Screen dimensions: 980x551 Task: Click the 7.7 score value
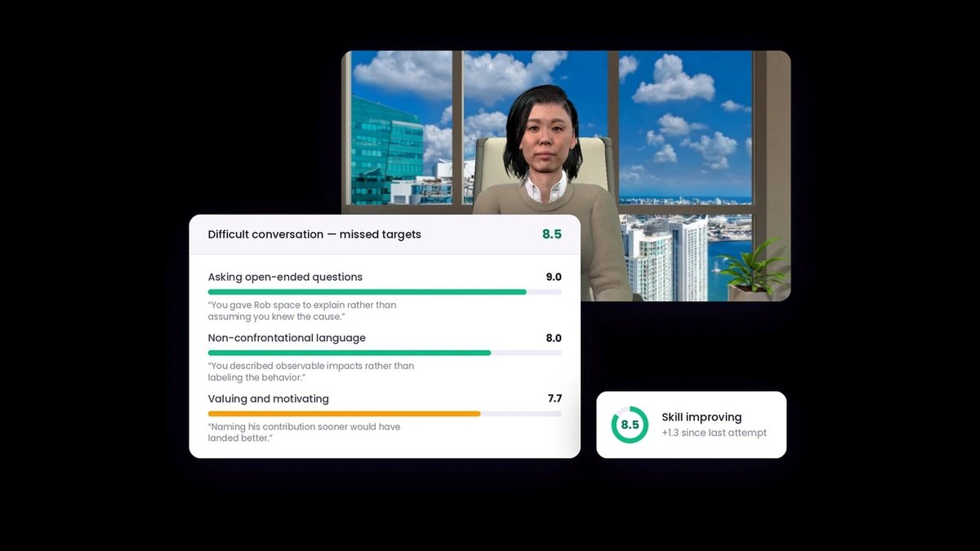click(555, 398)
